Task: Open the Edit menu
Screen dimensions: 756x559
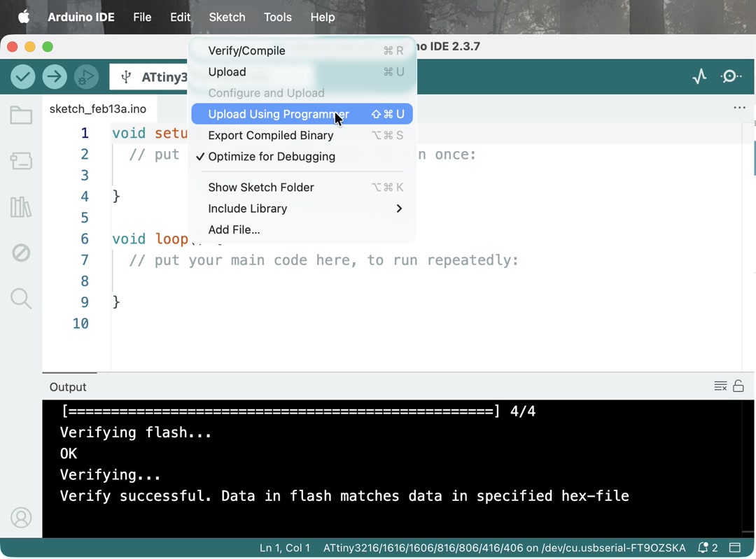Action: point(181,17)
